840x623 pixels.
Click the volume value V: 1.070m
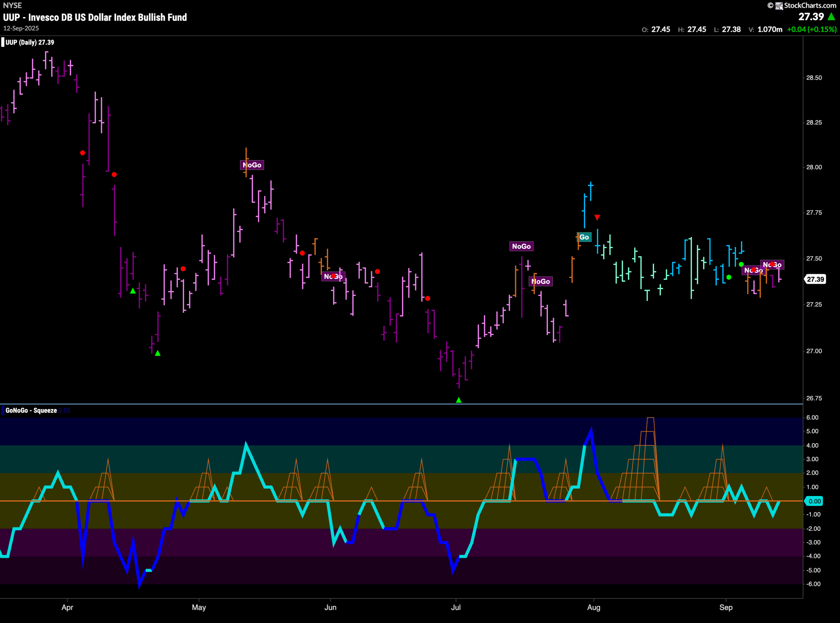765,30
